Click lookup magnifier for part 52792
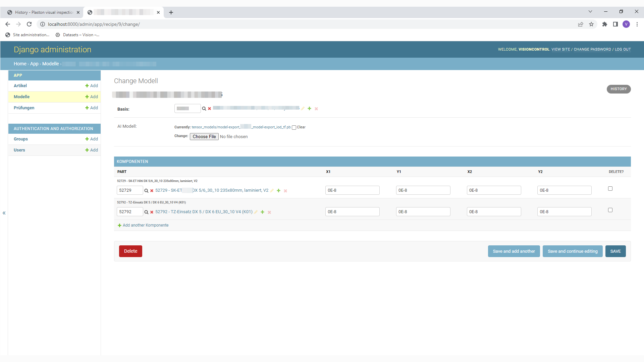The image size is (644, 362). click(x=146, y=212)
